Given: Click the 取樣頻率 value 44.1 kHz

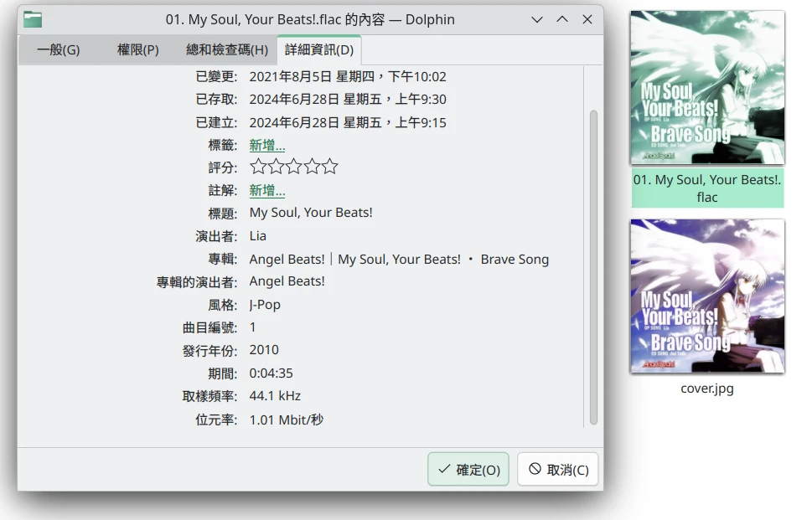Looking at the screenshot, I should (x=276, y=396).
